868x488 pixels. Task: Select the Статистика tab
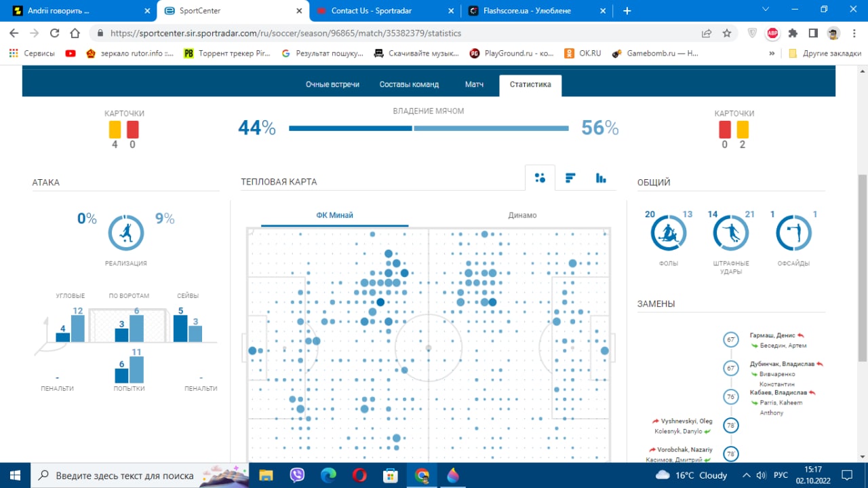[x=530, y=85]
